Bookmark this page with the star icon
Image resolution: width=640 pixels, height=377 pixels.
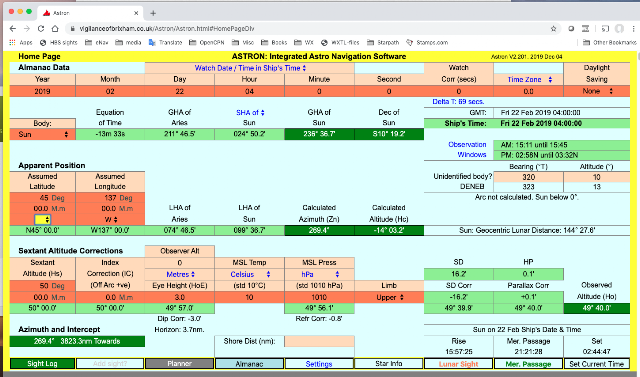[x=553, y=29]
